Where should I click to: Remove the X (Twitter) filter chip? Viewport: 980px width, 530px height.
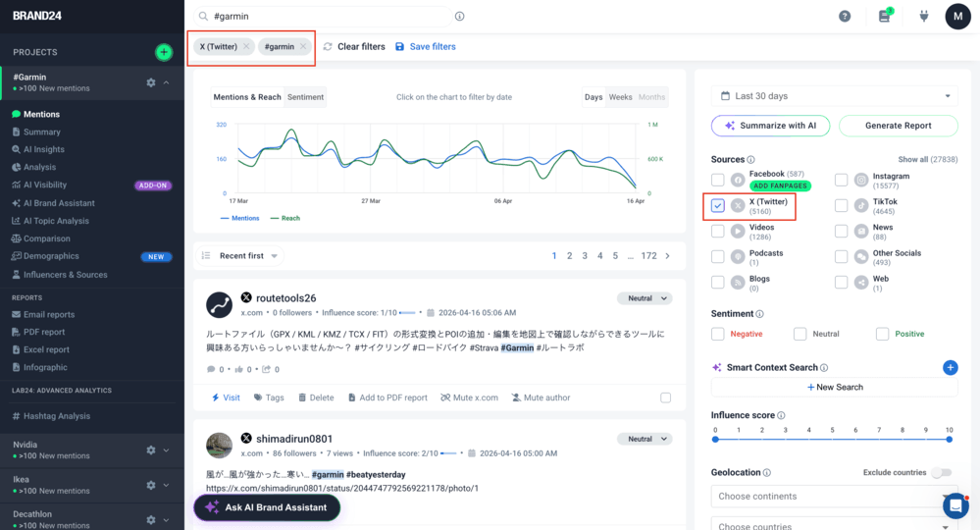click(x=246, y=47)
